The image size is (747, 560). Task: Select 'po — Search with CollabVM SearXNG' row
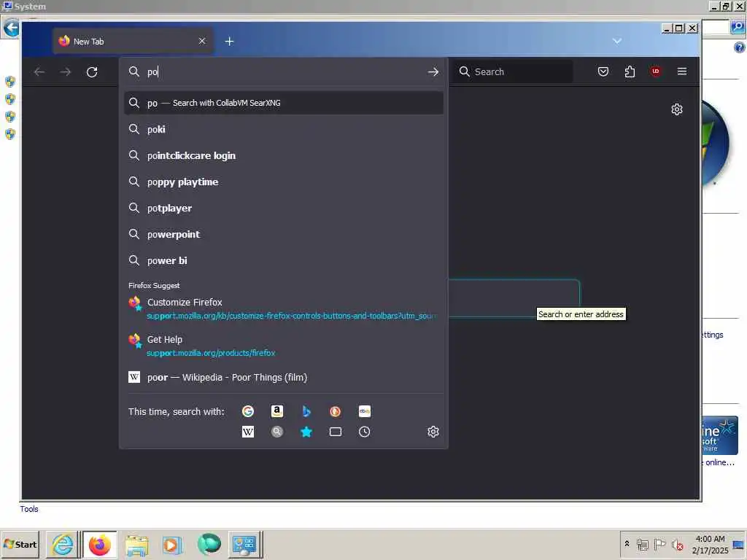284,103
